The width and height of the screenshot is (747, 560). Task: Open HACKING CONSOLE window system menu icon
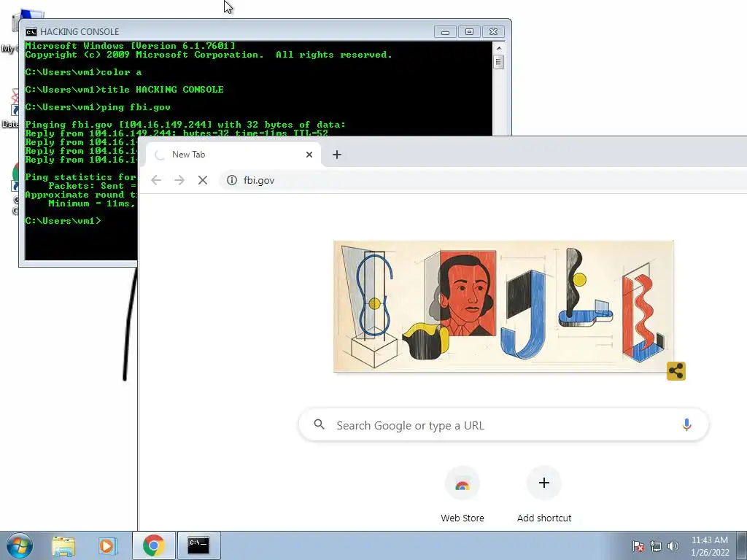tap(31, 32)
